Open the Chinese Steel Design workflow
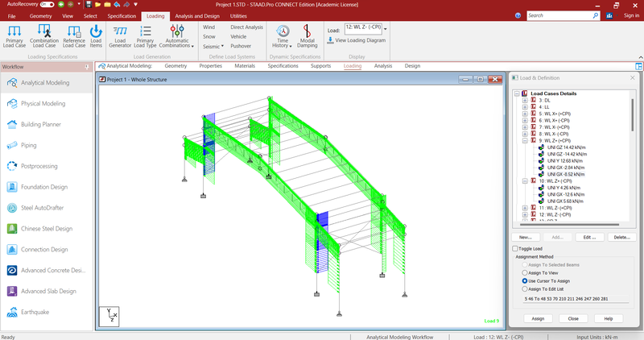Image resolution: width=644 pixels, height=340 pixels. coord(47,229)
